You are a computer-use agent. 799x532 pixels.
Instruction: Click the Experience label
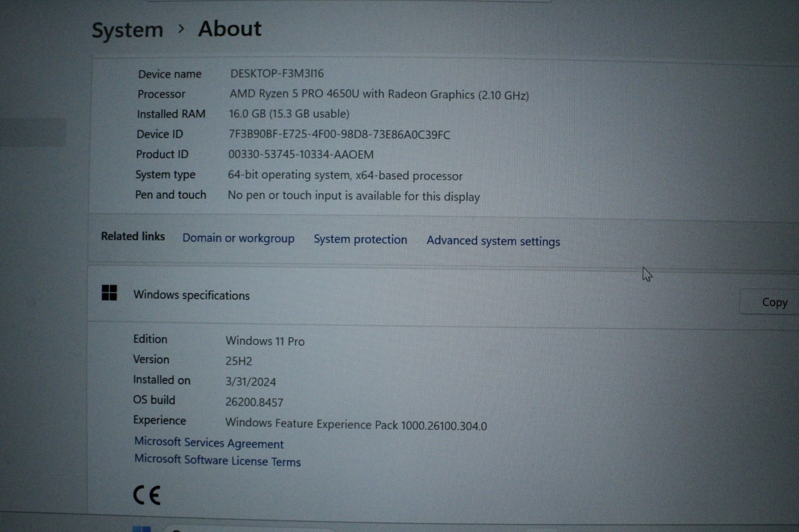click(159, 420)
